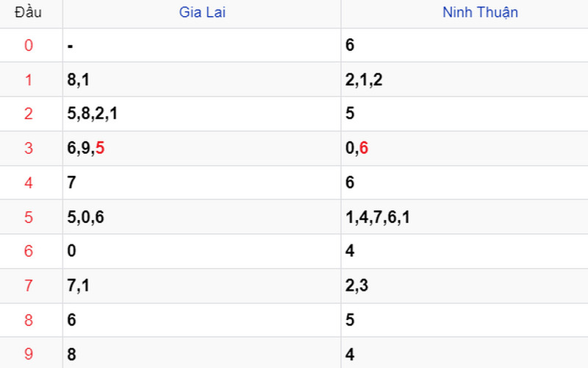Viewport: 588px width, 368px height.
Task: Click Ninh Thuận cell showing 2,3
Action: 356,286
